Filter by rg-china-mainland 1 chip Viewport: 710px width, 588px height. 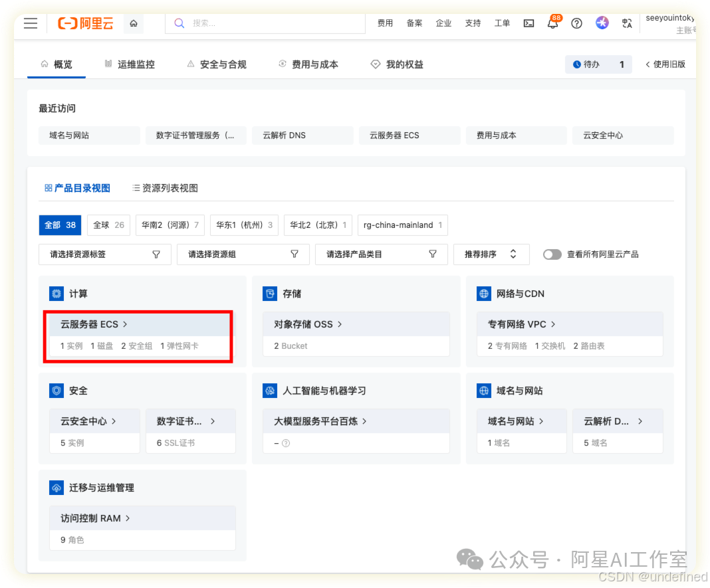click(x=403, y=225)
